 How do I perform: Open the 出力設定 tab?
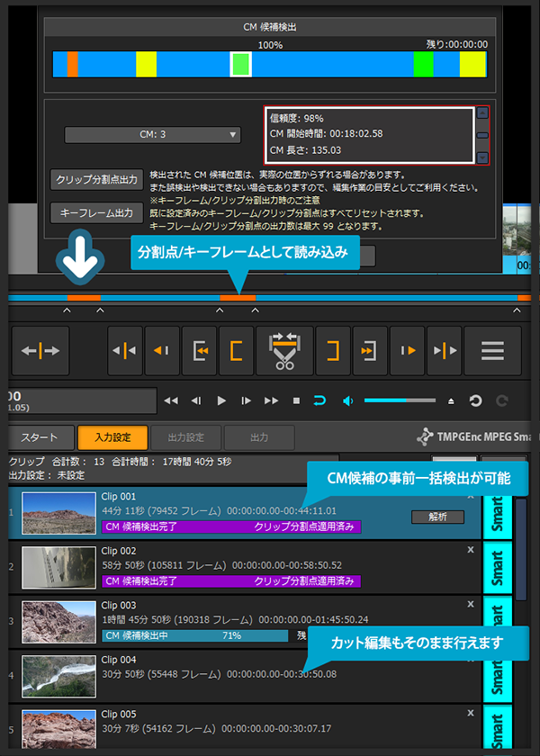(186, 437)
